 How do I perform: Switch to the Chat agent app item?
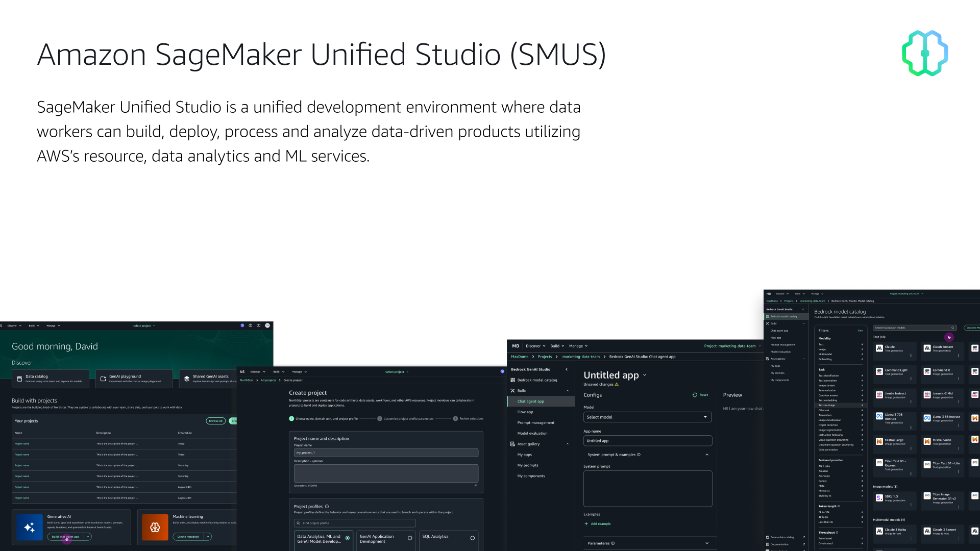click(530, 401)
